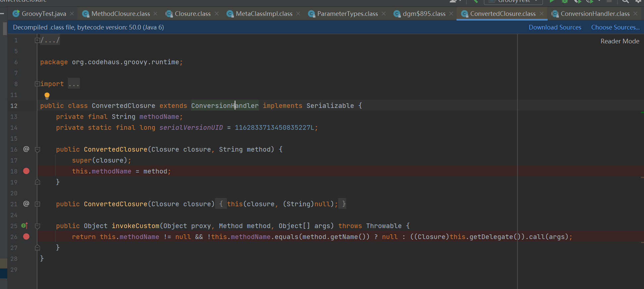Expand the folded import block
This screenshot has height=289, width=644.
click(37, 84)
